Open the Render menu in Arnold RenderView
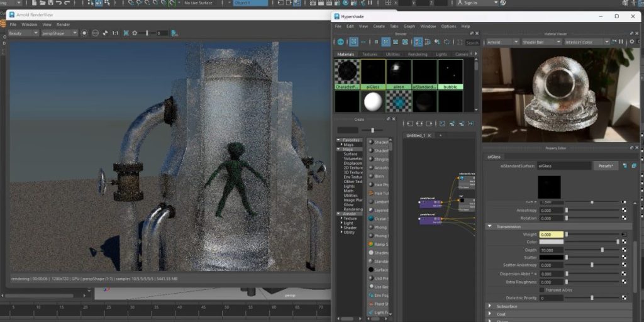Viewport: 644px width, 322px height. click(64, 25)
